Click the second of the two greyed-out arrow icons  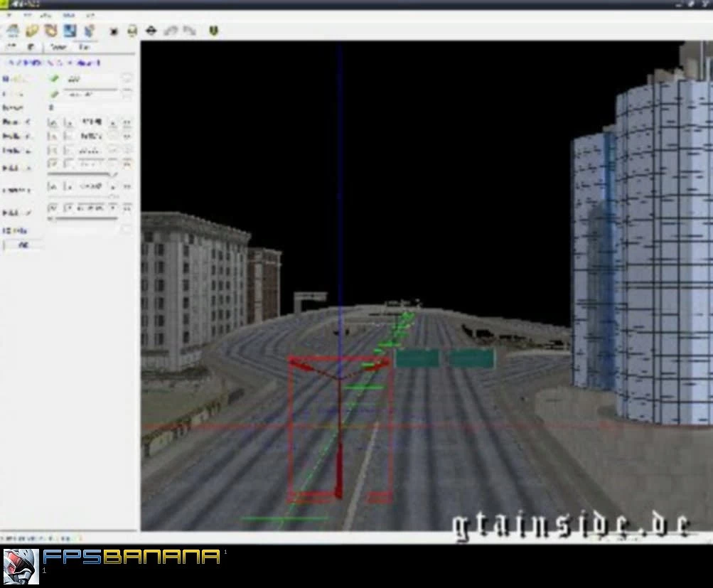click(x=189, y=31)
